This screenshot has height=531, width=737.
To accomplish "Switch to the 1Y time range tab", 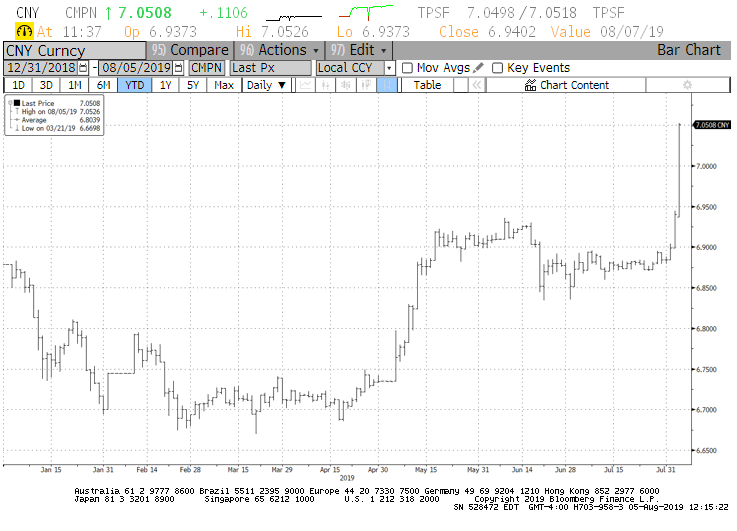I will (165, 85).
